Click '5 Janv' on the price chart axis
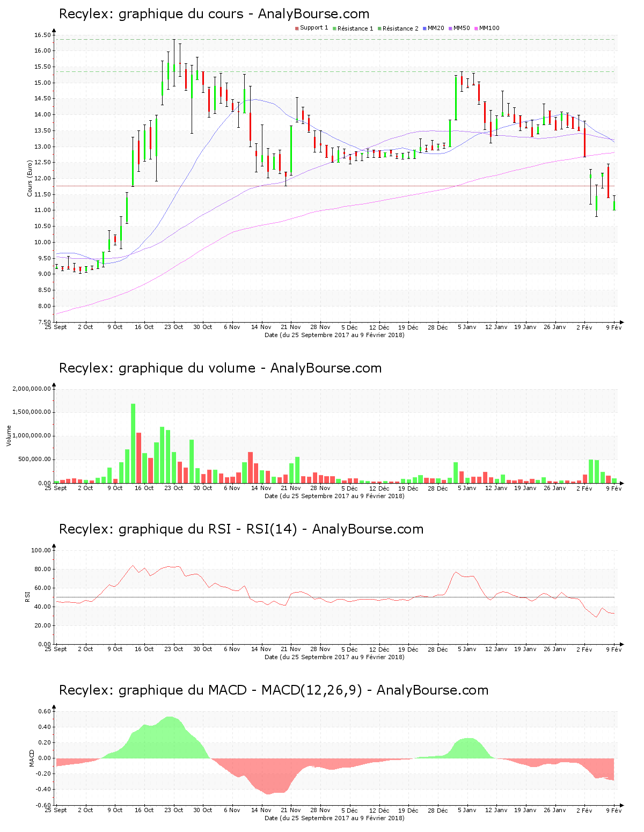The image size is (644, 832). (466, 327)
